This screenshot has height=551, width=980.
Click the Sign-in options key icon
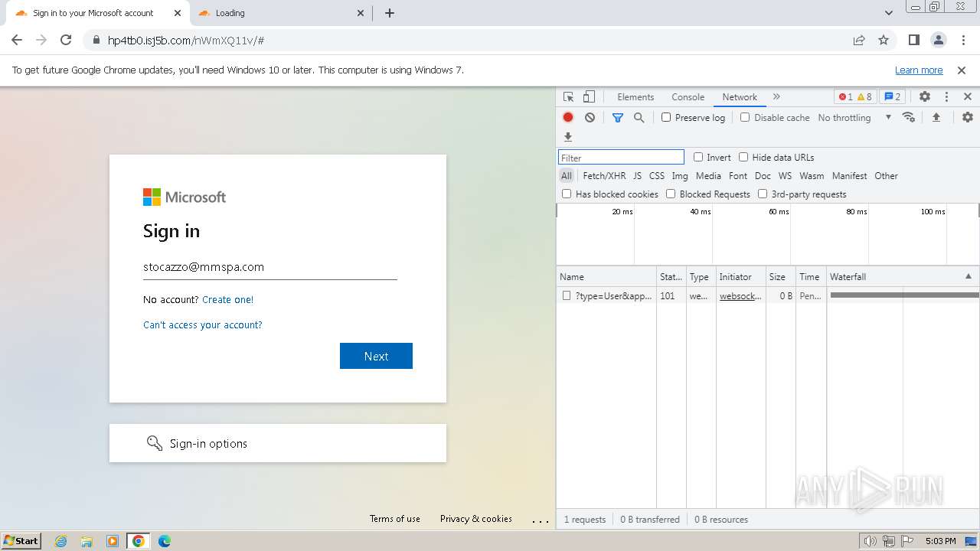coord(154,443)
